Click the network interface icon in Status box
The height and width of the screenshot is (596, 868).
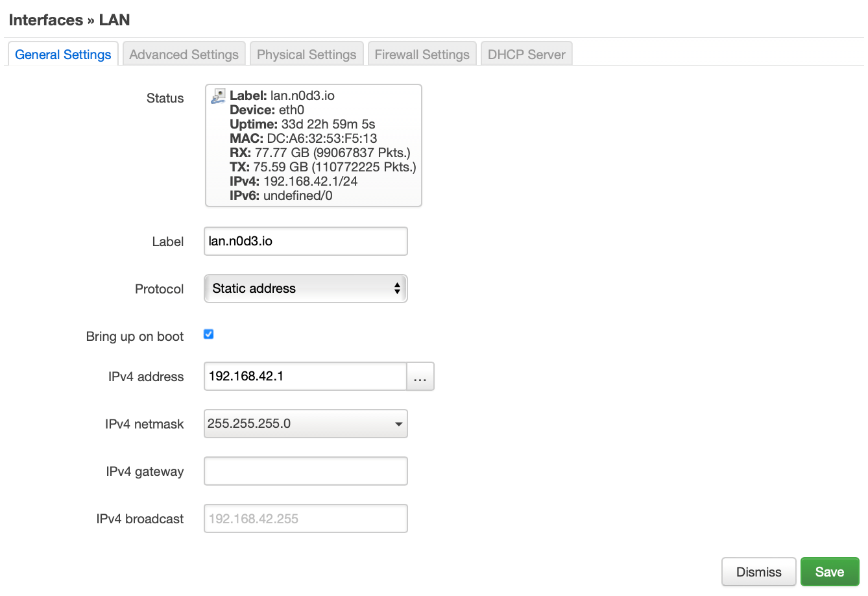coord(218,95)
